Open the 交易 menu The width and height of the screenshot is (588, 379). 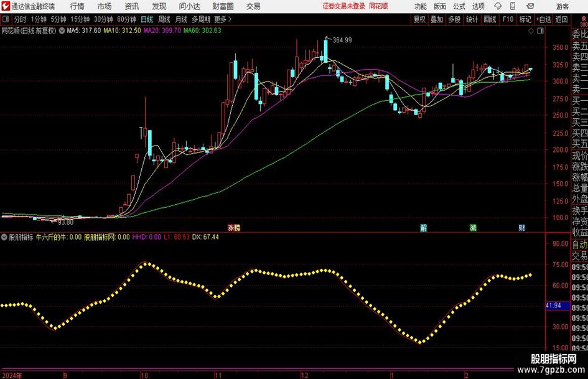253,6
